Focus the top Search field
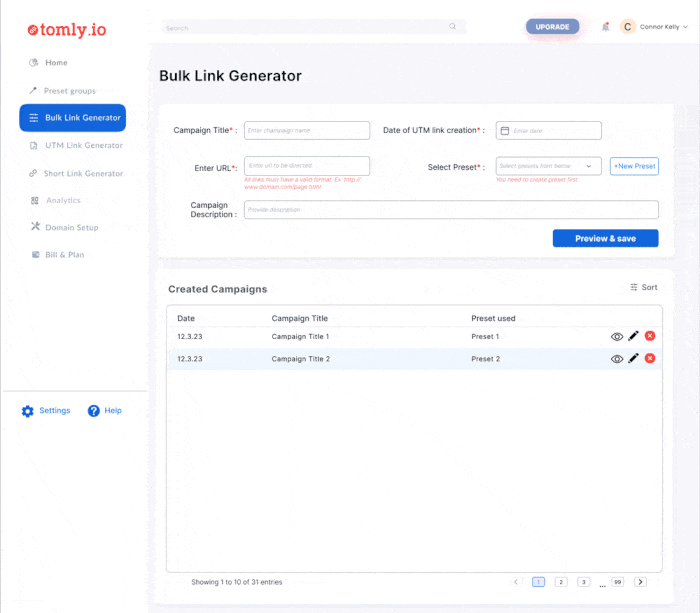This screenshot has height=613, width=700. 314,27
